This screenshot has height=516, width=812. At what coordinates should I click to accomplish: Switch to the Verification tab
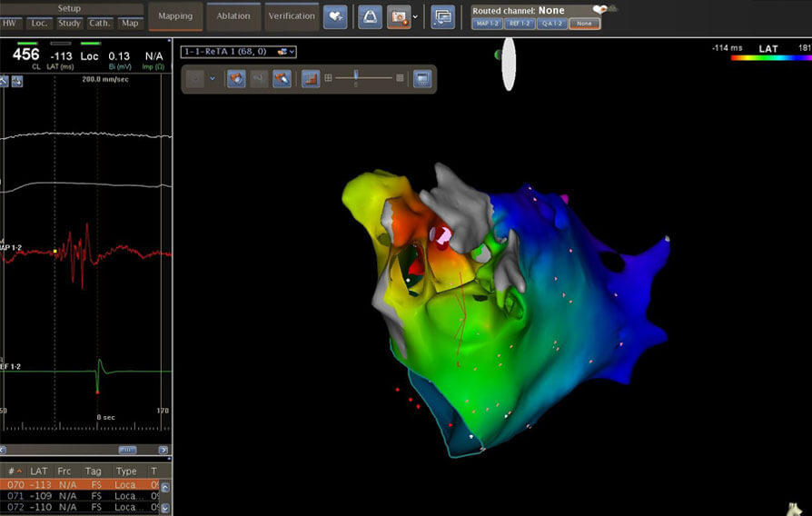[x=291, y=16]
